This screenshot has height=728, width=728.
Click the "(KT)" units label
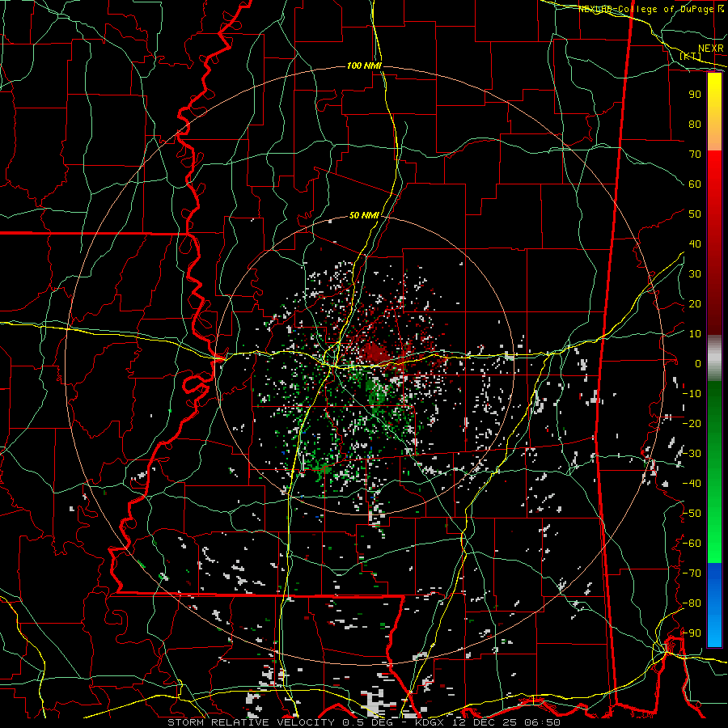(690, 56)
